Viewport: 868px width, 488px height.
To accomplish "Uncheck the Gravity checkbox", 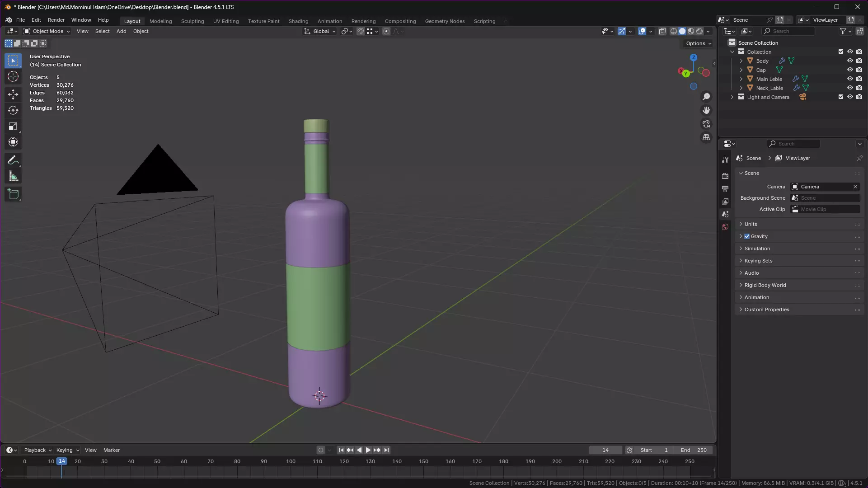I will coord(747,236).
